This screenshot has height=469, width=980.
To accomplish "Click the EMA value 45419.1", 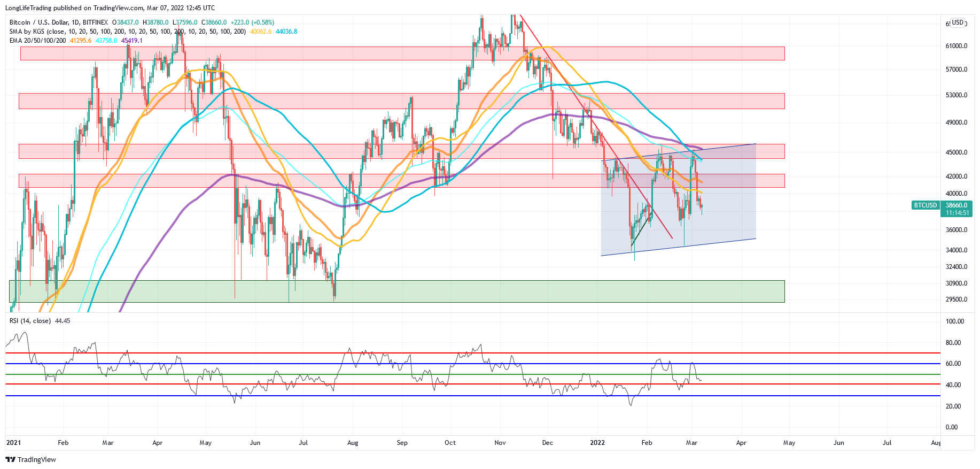I will pyautogui.click(x=132, y=41).
